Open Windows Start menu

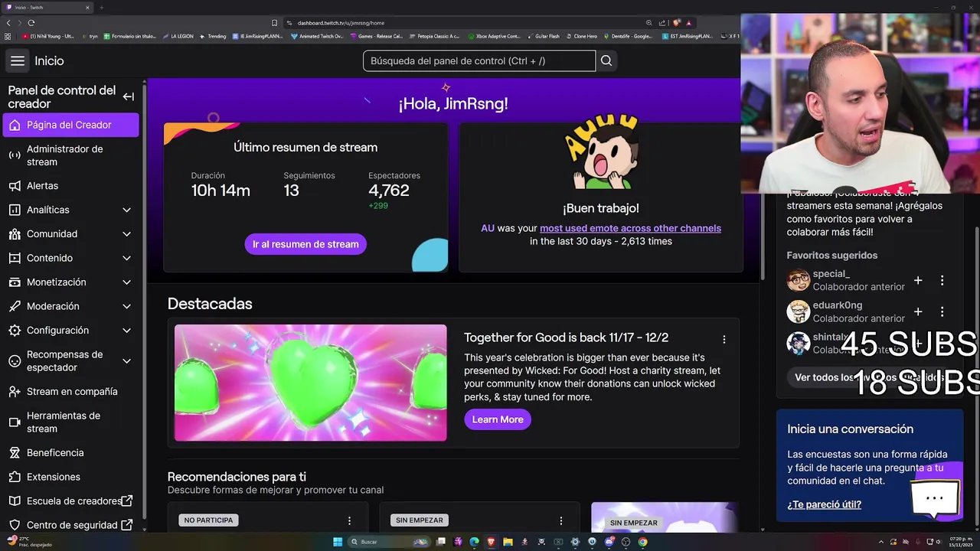(x=338, y=542)
